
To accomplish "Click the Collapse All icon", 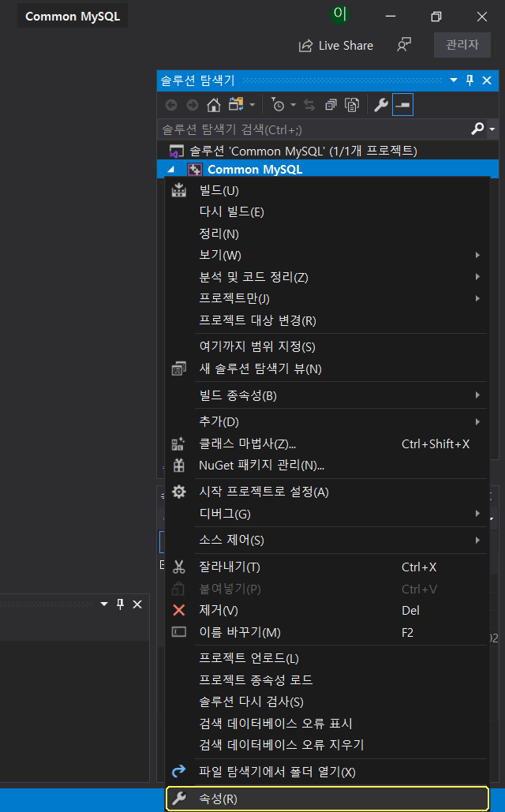I will click(x=331, y=105).
